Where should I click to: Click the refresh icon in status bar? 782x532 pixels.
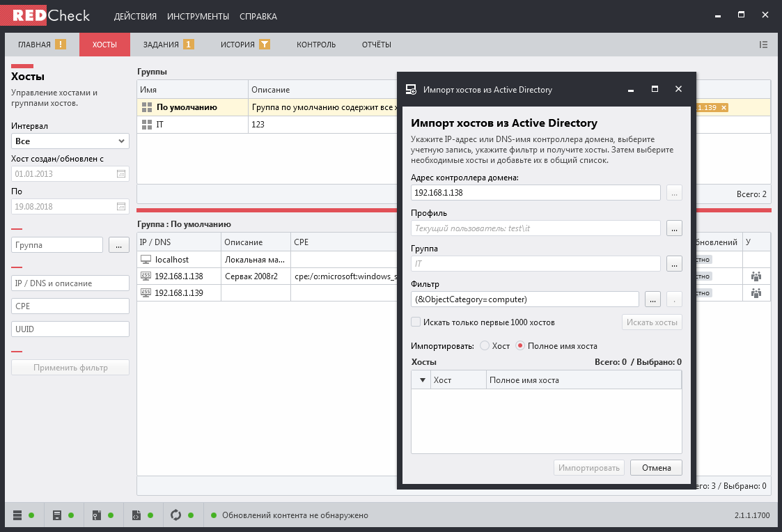tap(175, 515)
